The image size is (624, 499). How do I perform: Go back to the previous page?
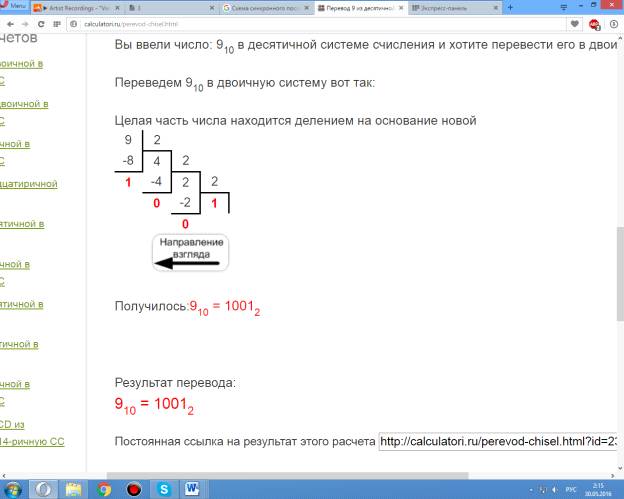(10, 24)
